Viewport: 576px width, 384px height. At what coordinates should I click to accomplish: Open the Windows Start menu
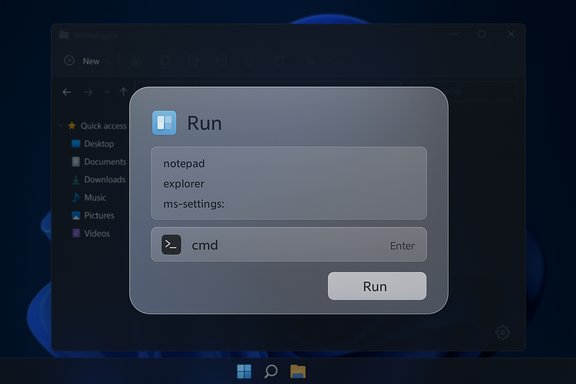point(244,371)
